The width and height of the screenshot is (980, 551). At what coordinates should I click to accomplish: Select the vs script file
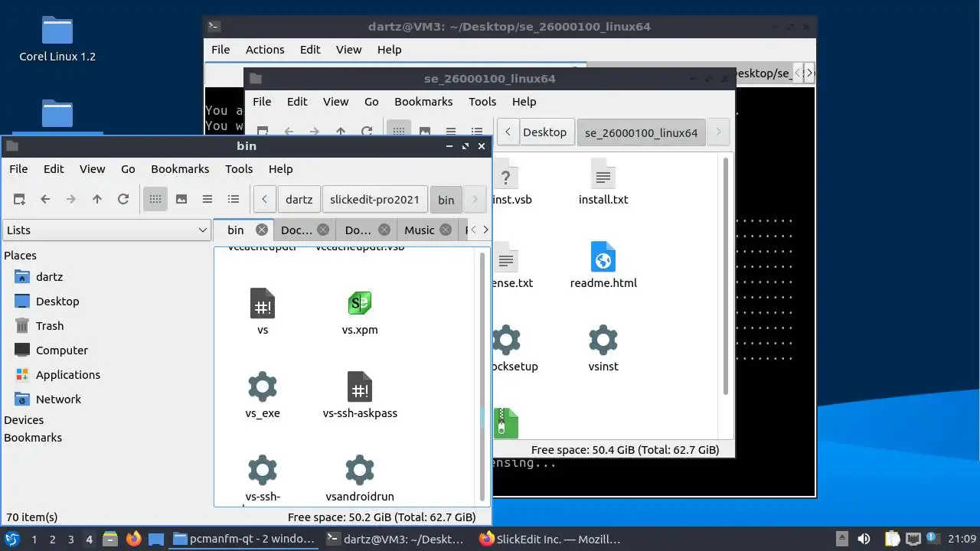tap(263, 311)
